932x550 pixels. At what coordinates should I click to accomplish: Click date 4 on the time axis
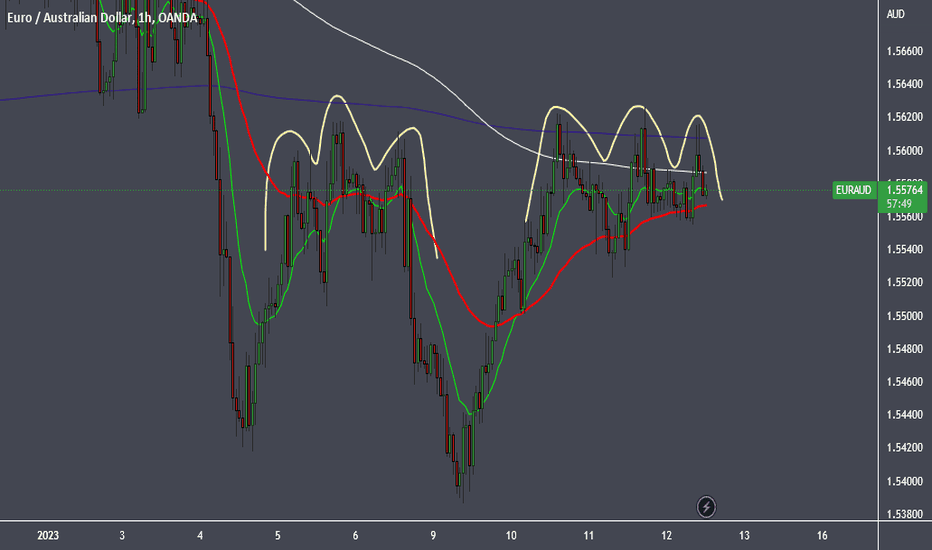coord(200,536)
